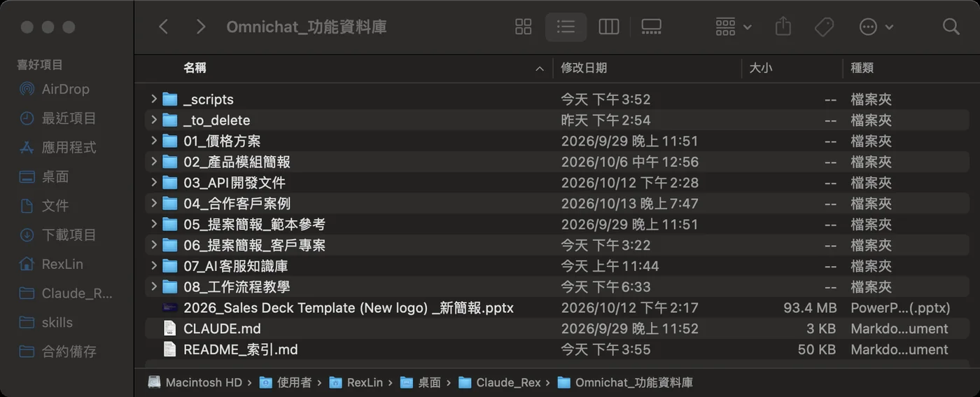Select the 01_價格方案 folder name
The height and width of the screenshot is (397, 980).
[x=222, y=141]
